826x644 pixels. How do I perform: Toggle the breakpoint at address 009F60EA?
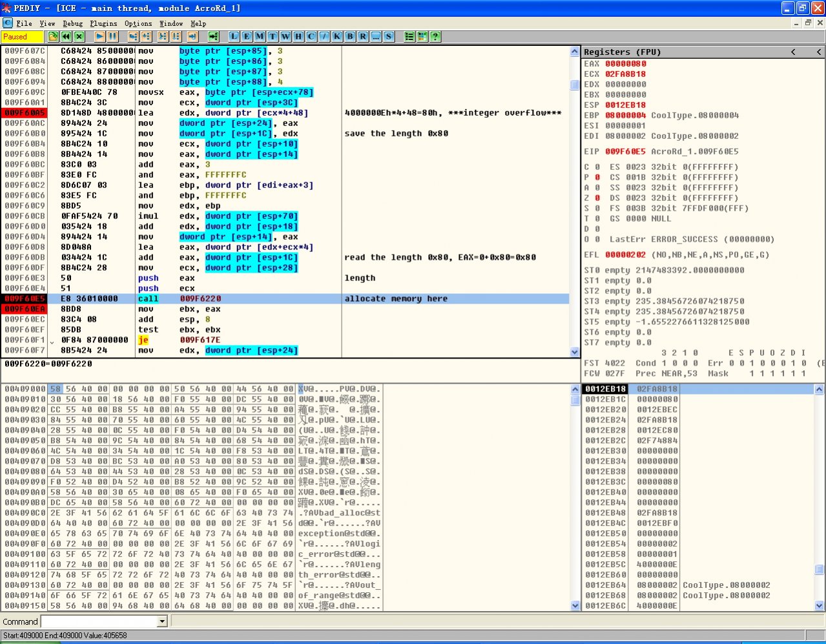pos(25,309)
